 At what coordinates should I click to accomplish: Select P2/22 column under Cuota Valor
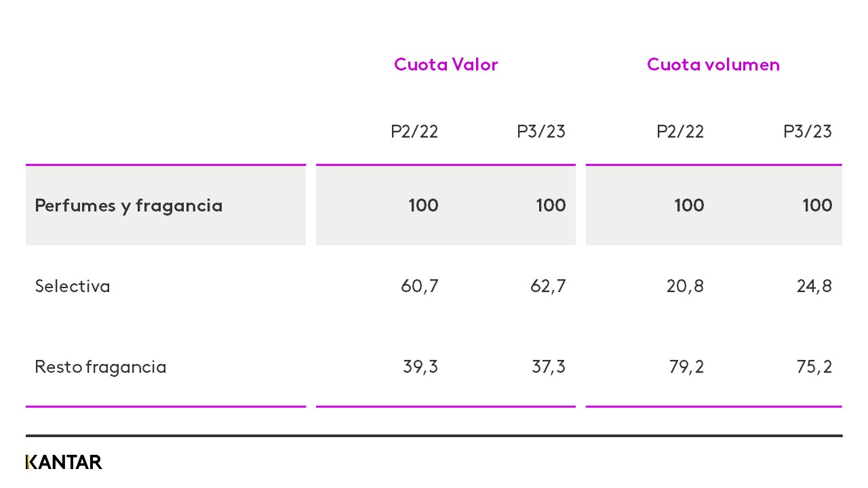[414, 131]
